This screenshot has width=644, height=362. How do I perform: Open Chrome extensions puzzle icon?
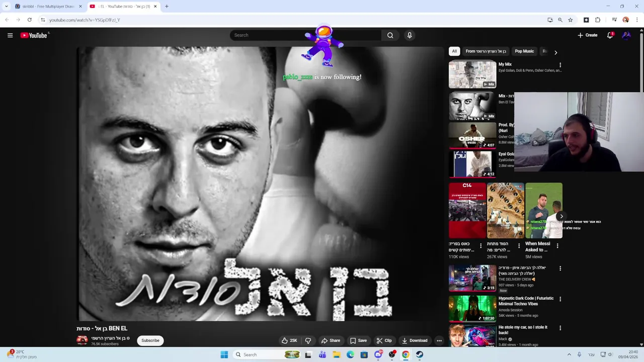[x=598, y=20]
